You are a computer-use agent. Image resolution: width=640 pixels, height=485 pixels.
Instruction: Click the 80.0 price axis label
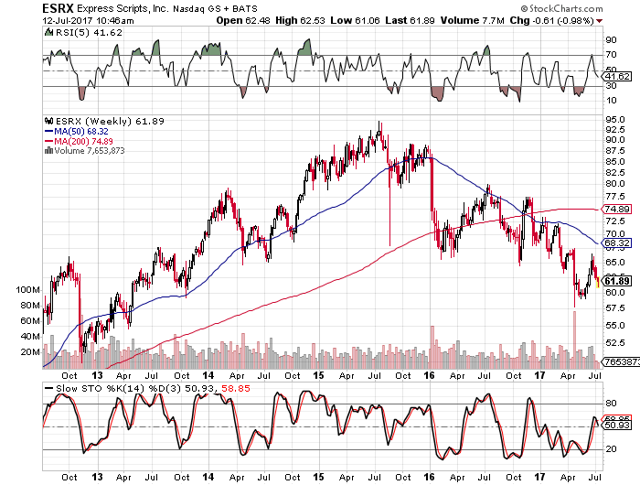tap(615, 184)
